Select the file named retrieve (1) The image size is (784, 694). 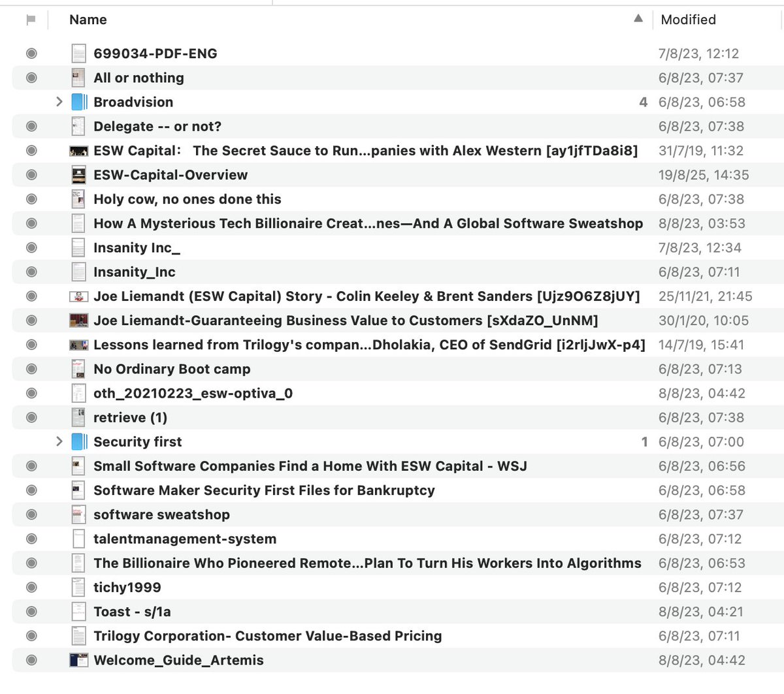[x=130, y=417]
